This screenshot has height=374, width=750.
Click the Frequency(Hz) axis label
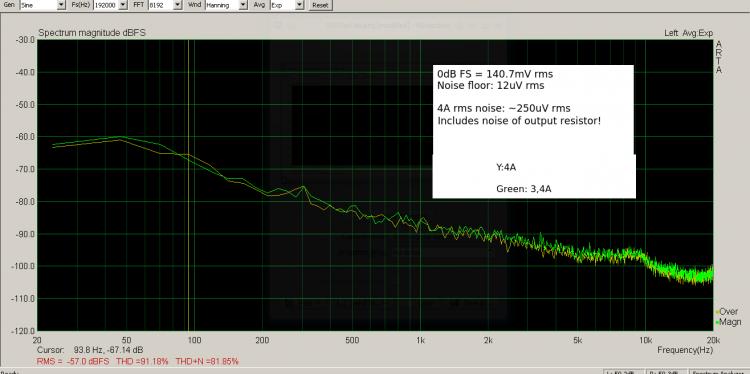pyautogui.click(x=685, y=350)
